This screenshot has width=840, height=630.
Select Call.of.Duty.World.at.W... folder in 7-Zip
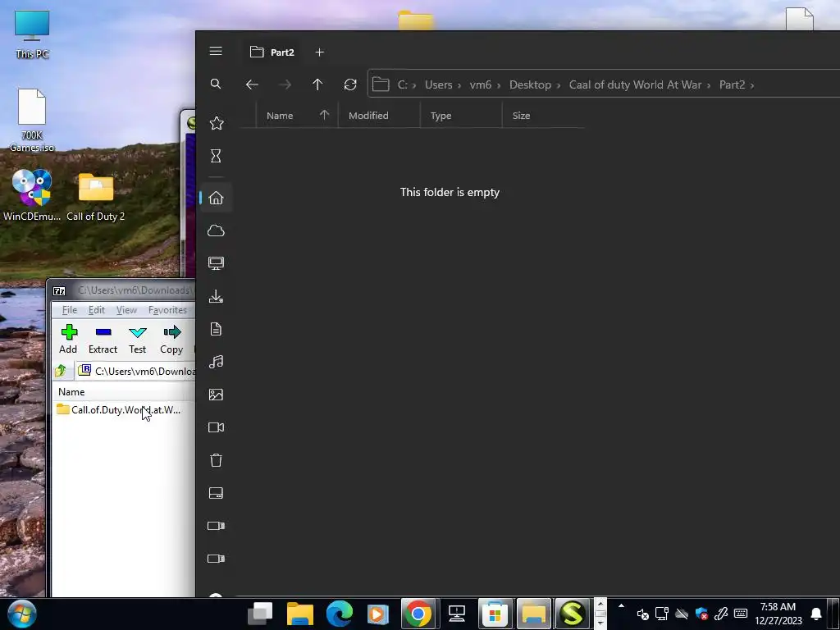coord(119,410)
